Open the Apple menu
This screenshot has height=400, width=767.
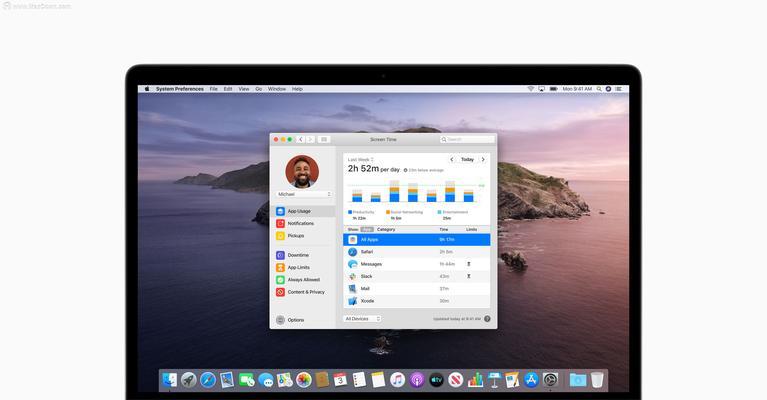click(147, 89)
